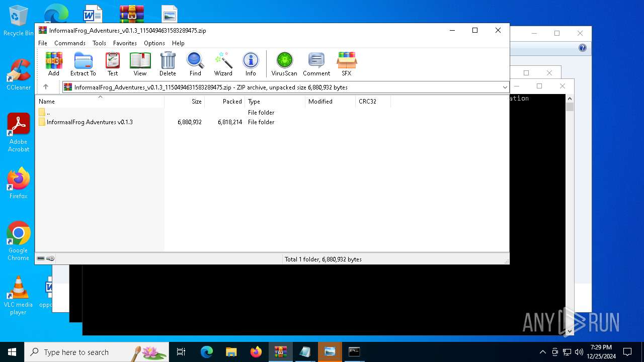This screenshot has height=362, width=644.
Task: Click the console window scrollbar down arrow
Action: click(x=570, y=331)
